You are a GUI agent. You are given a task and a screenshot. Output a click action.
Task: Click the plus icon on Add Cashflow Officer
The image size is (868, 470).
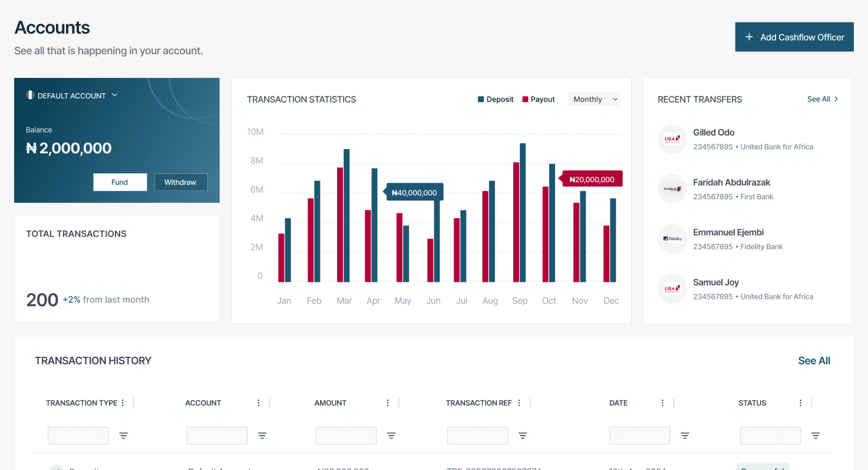click(749, 37)
